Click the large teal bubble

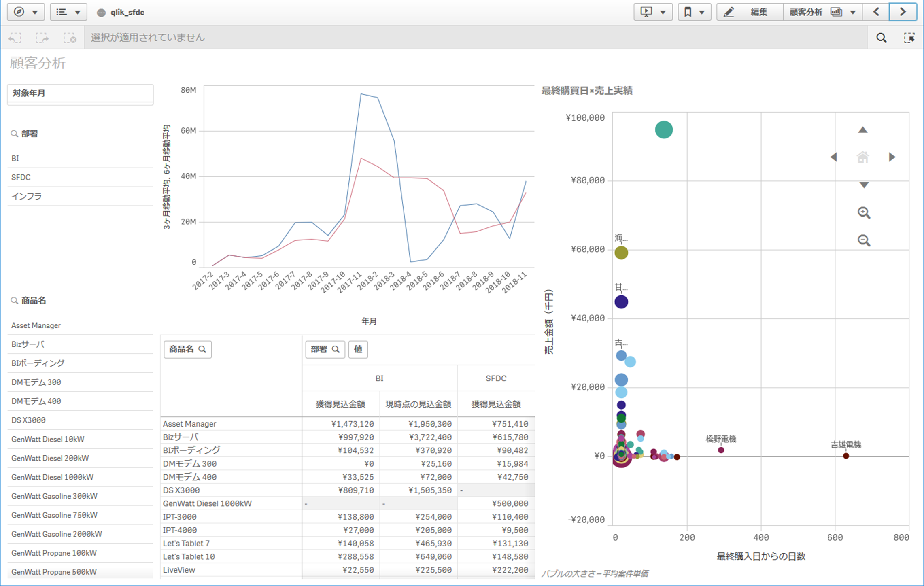(x=664, y=130)
